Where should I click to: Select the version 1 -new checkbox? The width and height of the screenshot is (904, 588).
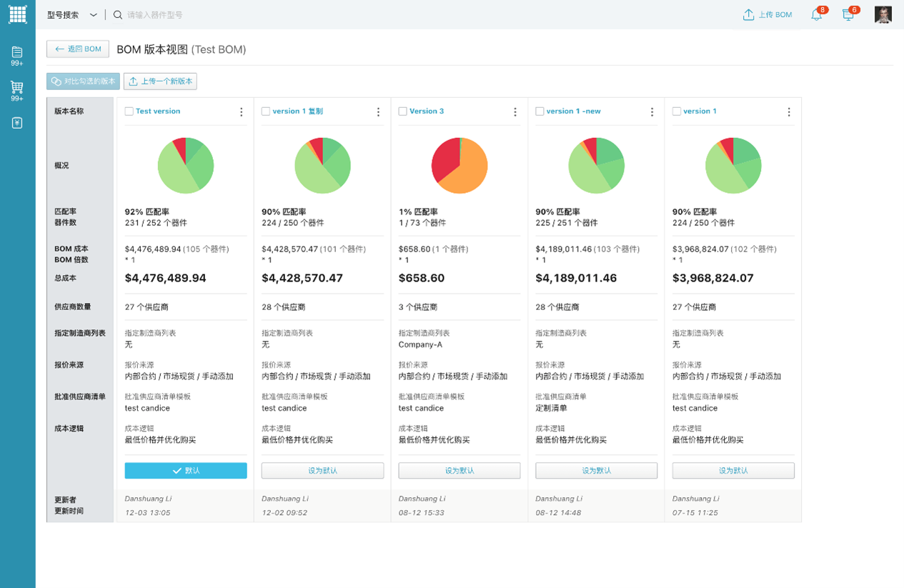coord(540,111)
